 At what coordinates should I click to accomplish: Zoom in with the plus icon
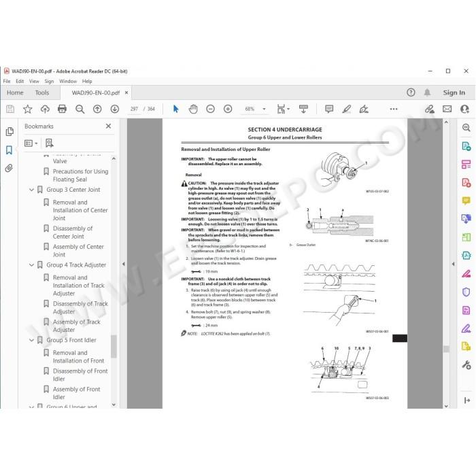228,109
